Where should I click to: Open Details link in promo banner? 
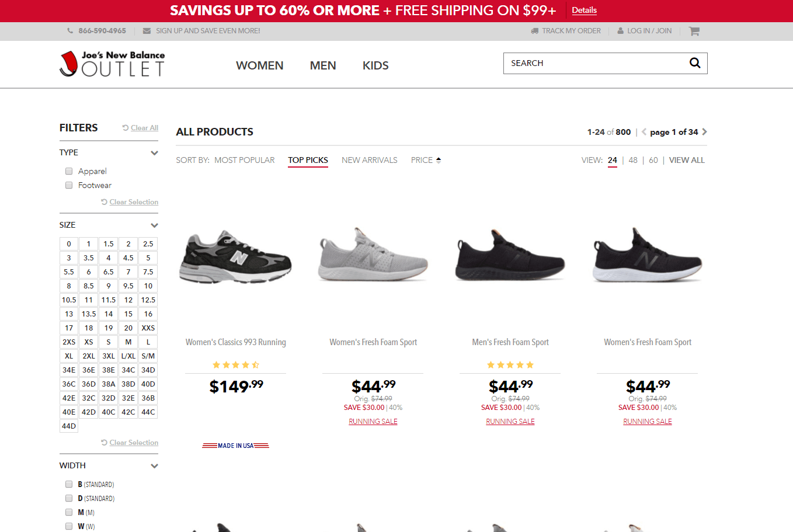click(x=584, y=10)
